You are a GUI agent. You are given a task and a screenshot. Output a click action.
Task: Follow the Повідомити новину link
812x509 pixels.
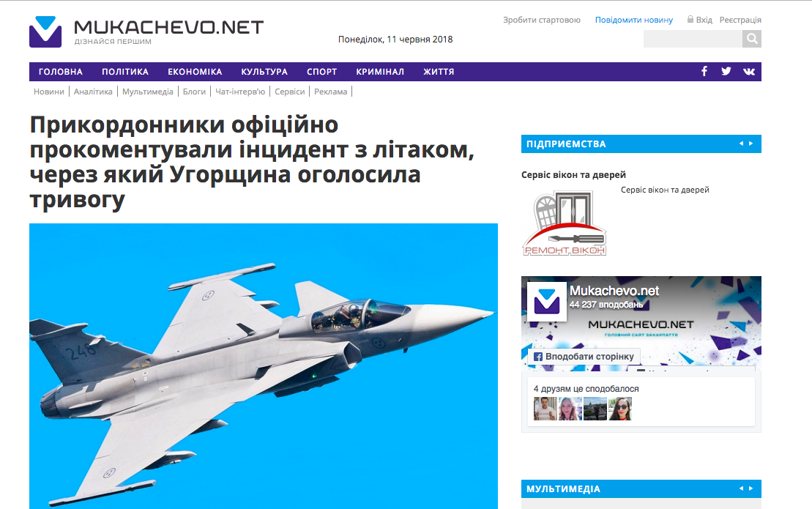tap(634, 20)
